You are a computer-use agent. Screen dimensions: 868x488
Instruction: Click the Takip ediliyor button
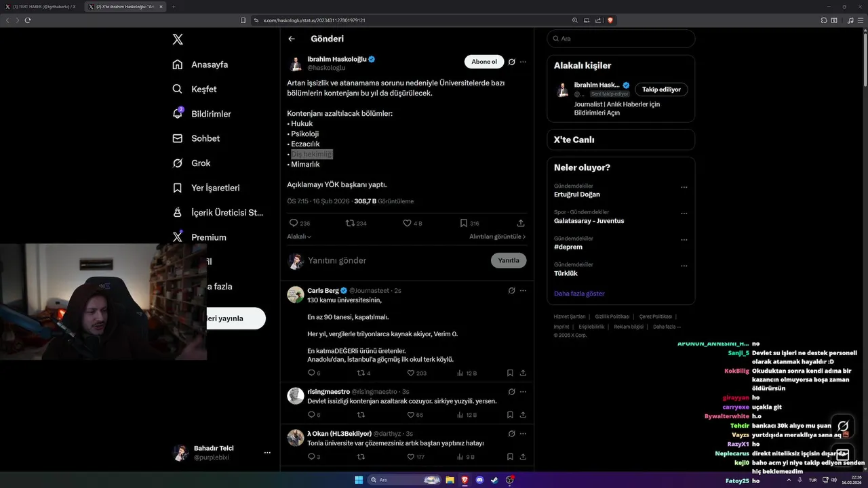pyautogui.click(x=661, y=89)
